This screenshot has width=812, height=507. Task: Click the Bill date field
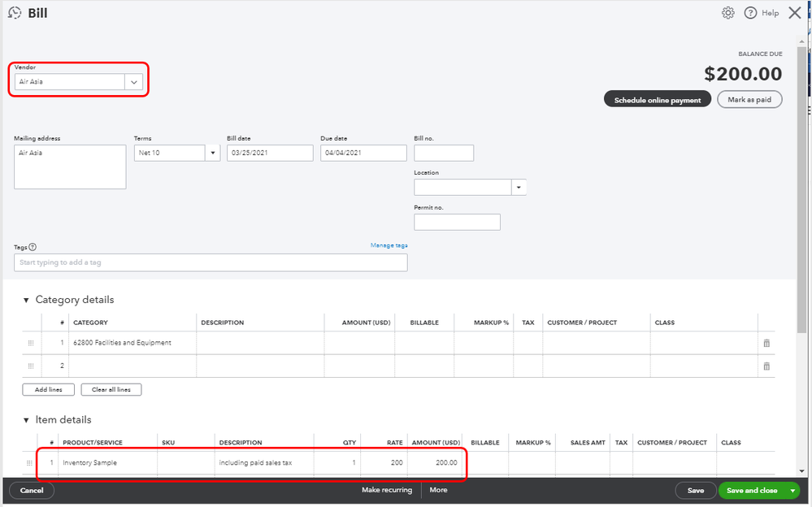pyautogui.click(x=270, y=153)
